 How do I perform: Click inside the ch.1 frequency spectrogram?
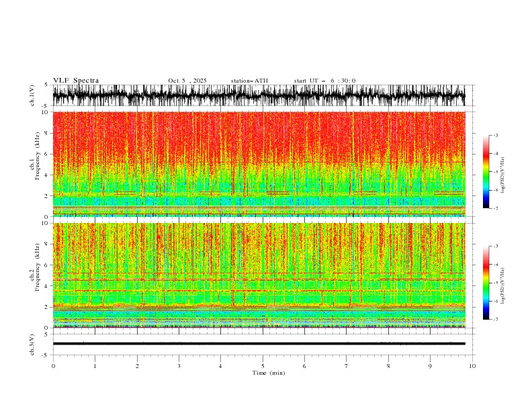tap(259, 164)
